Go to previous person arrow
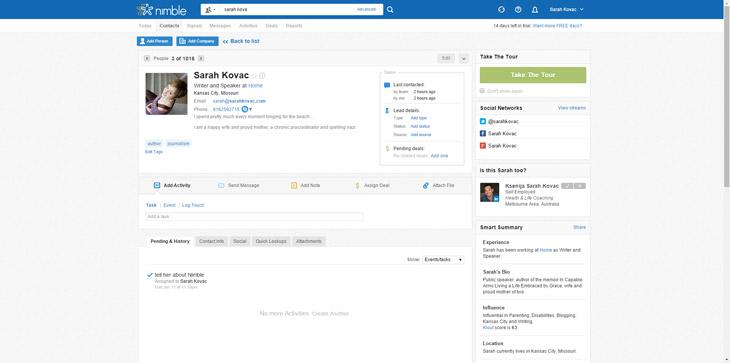 pyautogui.click(x=147, y=59)
